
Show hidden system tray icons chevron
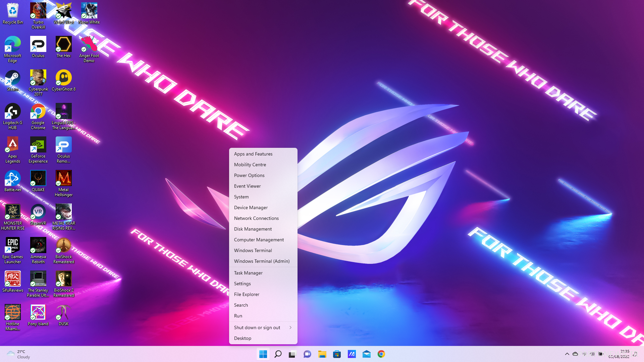[x=567, y=354]
